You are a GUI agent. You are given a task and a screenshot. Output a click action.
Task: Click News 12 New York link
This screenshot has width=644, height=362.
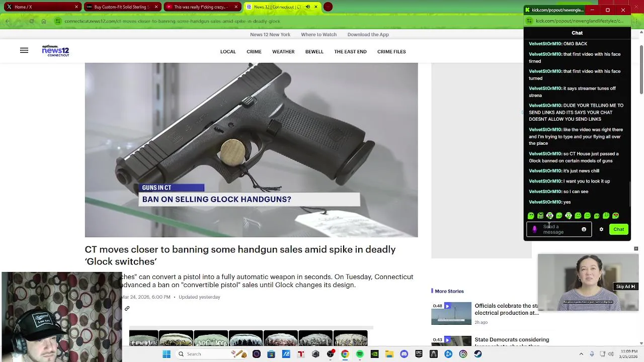point(270,35)
